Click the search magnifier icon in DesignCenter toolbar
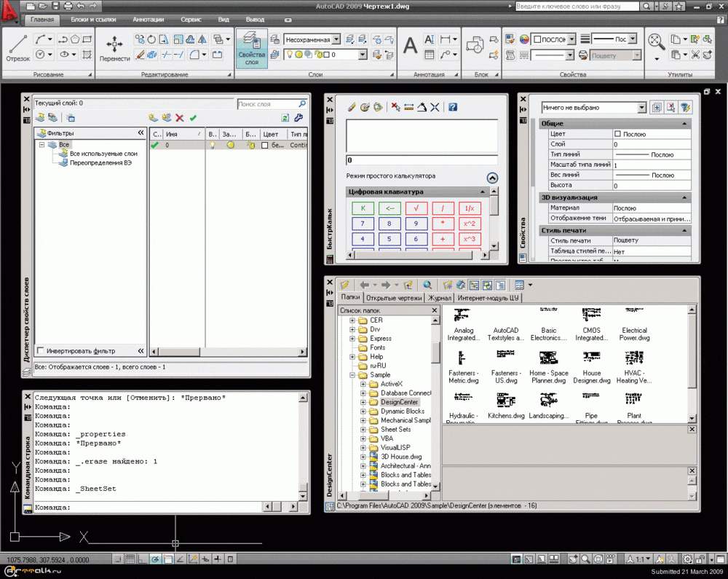The width and height of the screenshot is (728, 579). pyautogui.click(x=427, y=285)
